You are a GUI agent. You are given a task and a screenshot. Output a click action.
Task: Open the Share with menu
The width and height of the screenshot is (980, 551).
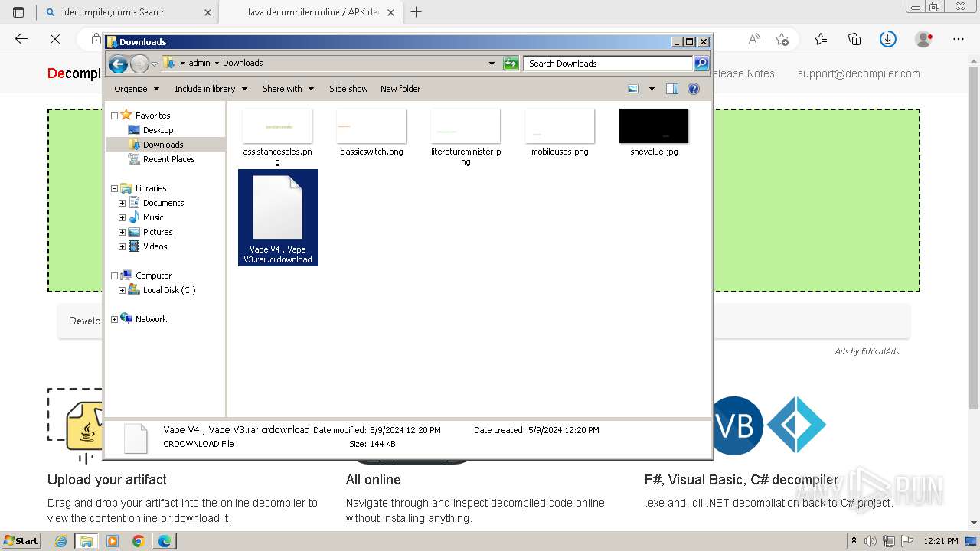(288, 89)
